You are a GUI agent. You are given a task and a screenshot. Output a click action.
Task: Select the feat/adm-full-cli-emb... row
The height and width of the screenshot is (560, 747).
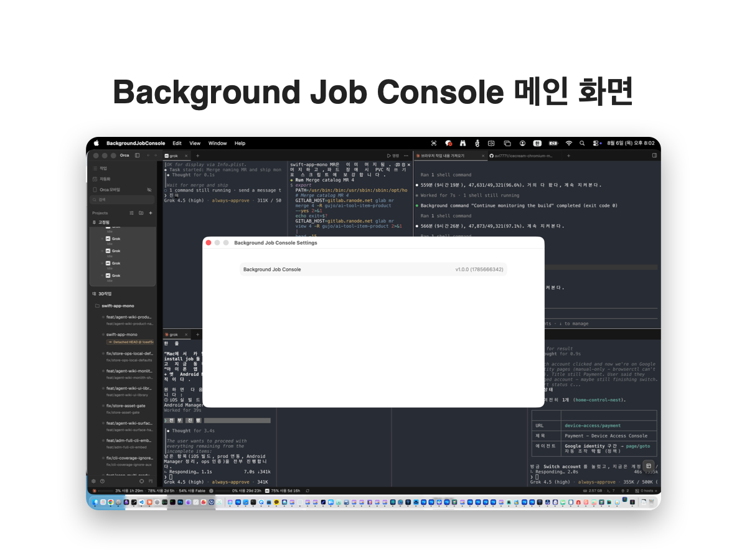128,443
